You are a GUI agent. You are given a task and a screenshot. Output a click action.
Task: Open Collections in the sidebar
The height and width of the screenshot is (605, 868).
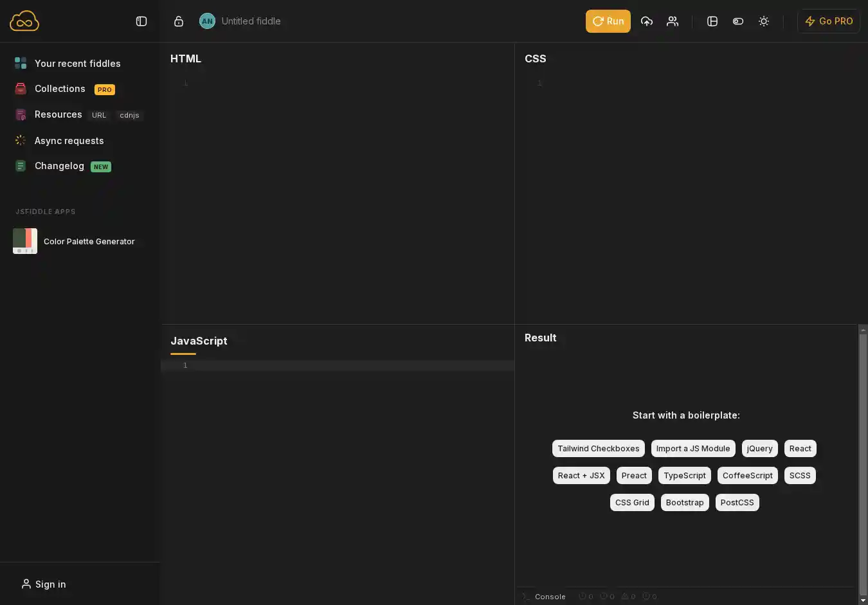point(60,89)
